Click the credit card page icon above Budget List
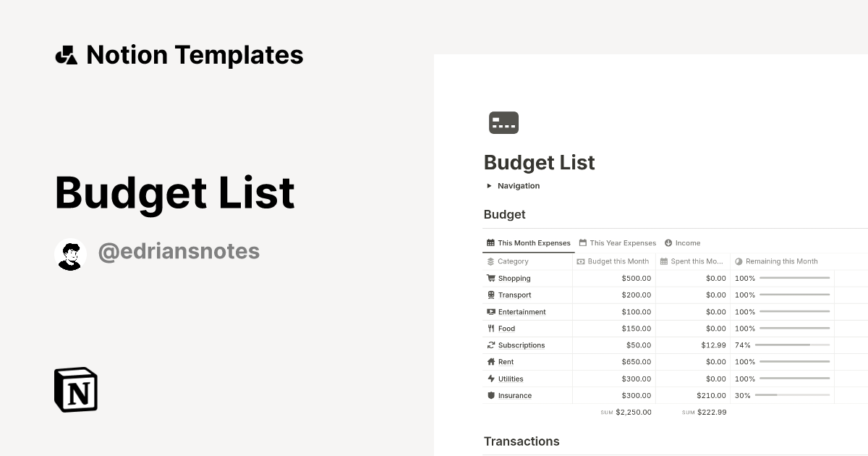 [503, 122]
